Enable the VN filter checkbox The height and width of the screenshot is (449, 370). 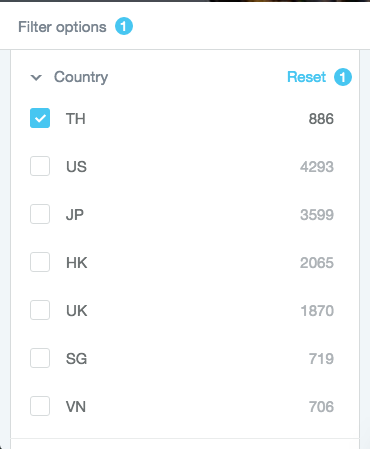[x=40, y=406]
